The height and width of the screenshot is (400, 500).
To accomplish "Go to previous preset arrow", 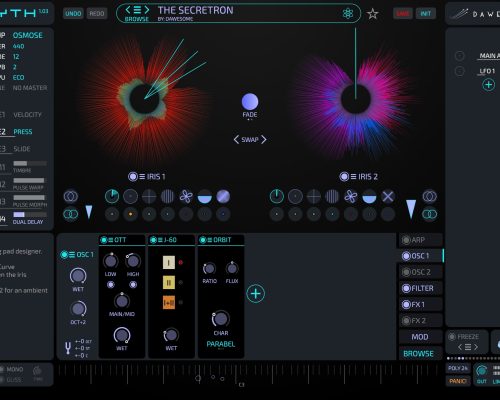I will [128, 10].
